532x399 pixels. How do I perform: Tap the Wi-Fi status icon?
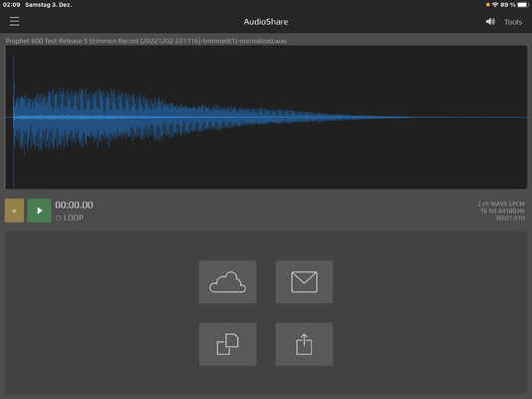(495, 5)
